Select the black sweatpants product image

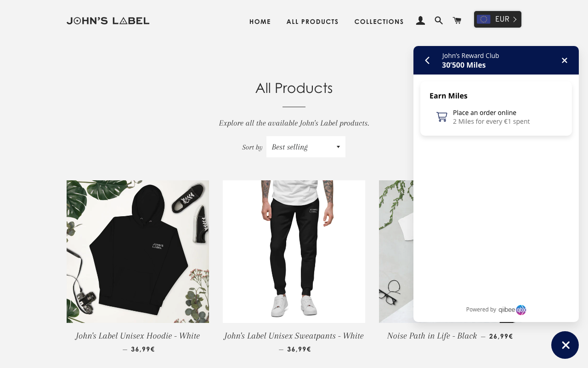[294, 252]
